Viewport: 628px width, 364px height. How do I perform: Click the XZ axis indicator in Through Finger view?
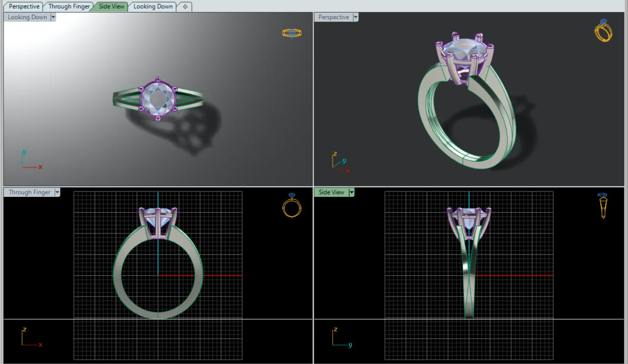pos(32,337)
